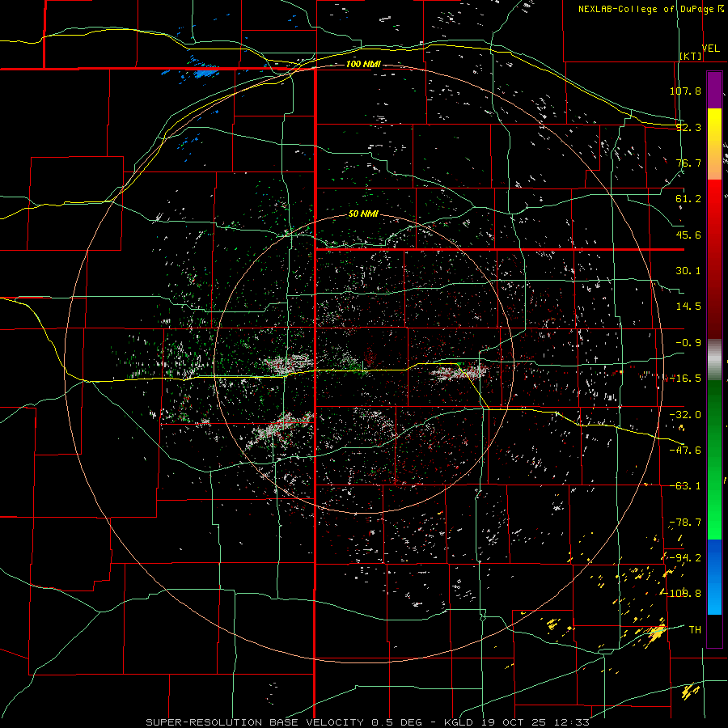Viewport: 728px width, 728px height.
Task: Pick the yellow-orange segment of the color bar
Action: click(714, 144)
